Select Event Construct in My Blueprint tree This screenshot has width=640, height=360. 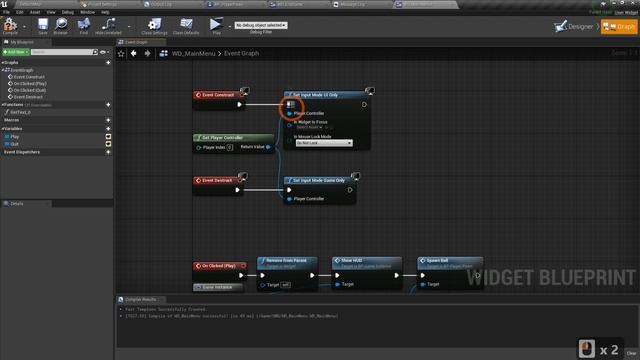(29, 77)
